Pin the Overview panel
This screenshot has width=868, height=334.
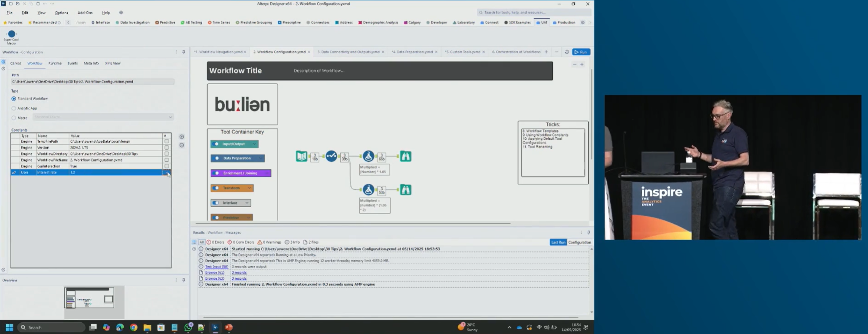184,280
